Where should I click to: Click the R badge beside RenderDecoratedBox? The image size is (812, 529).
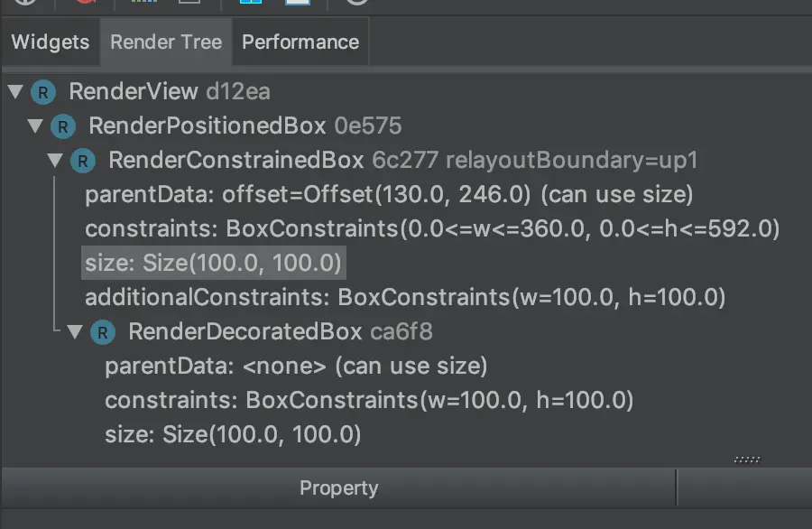point(103,332)
